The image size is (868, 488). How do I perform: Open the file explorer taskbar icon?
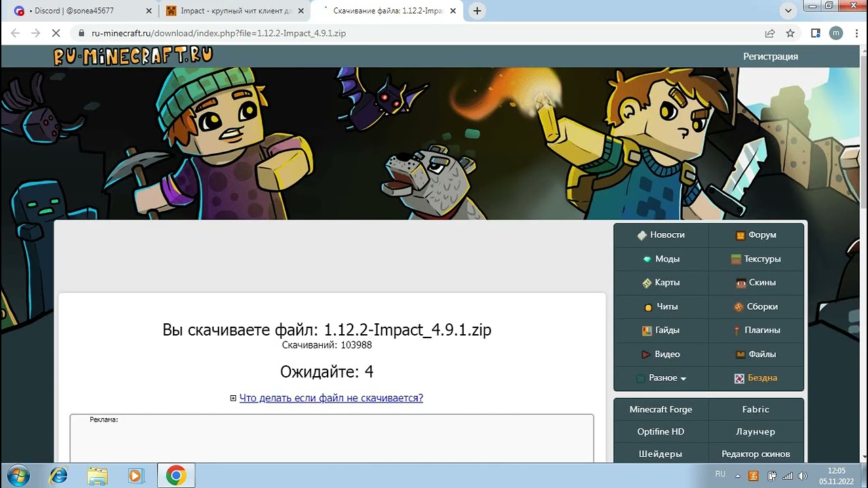tap(98, 476)
